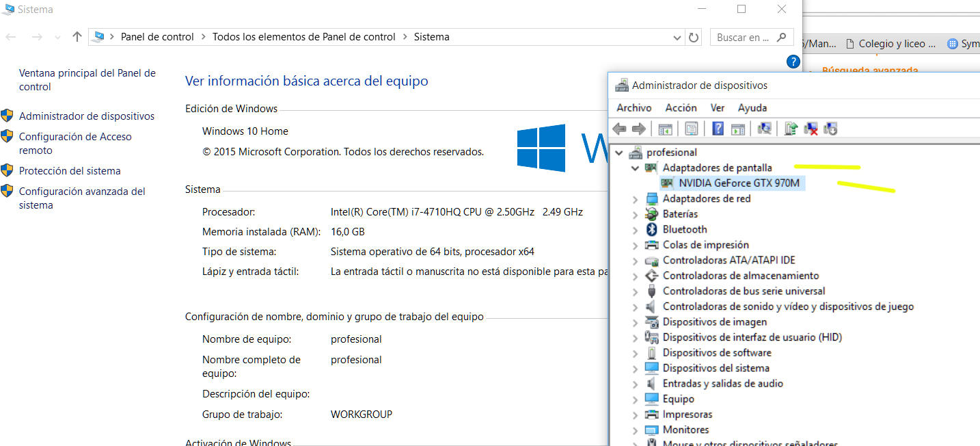Click forward arrow in Device Manager toolbar
Viewport: 980px width, 446px height.
[639, 129]
